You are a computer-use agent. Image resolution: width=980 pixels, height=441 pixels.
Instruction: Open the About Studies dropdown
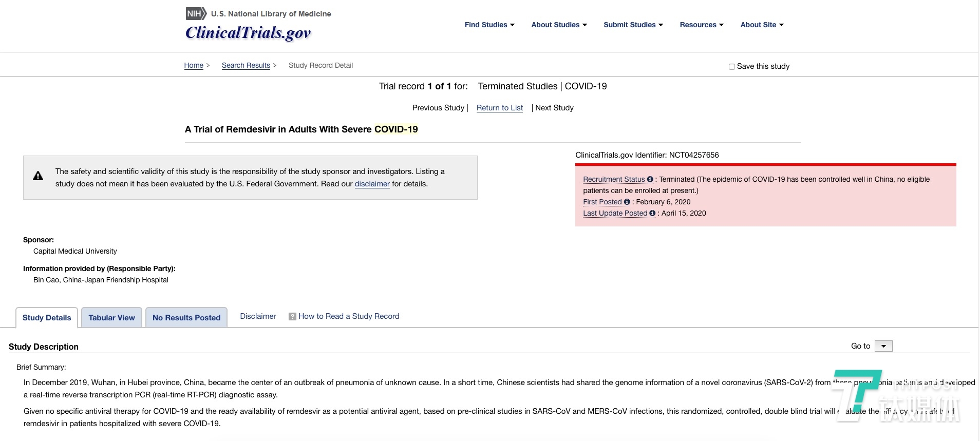[x=559, y=25]
